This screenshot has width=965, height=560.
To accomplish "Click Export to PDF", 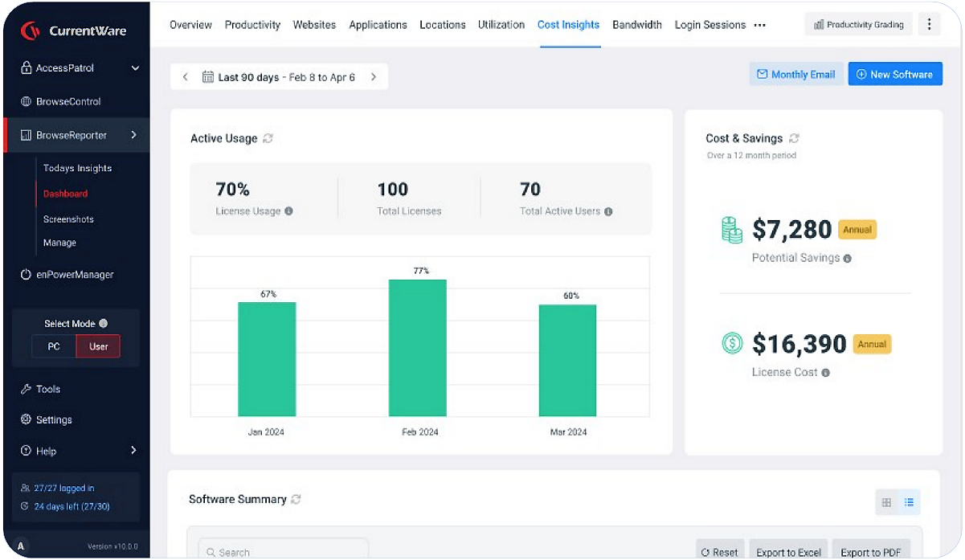I will click(x=871, y=551).
